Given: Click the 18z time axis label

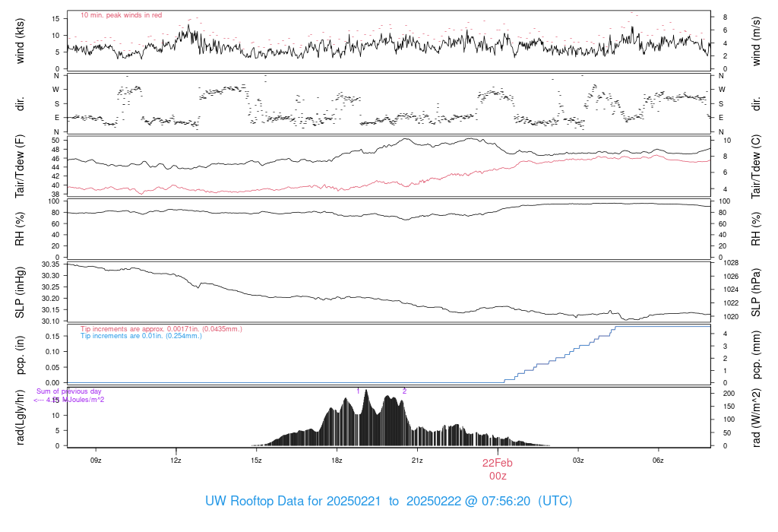Looking at the screenshot, I should point(337,461).
